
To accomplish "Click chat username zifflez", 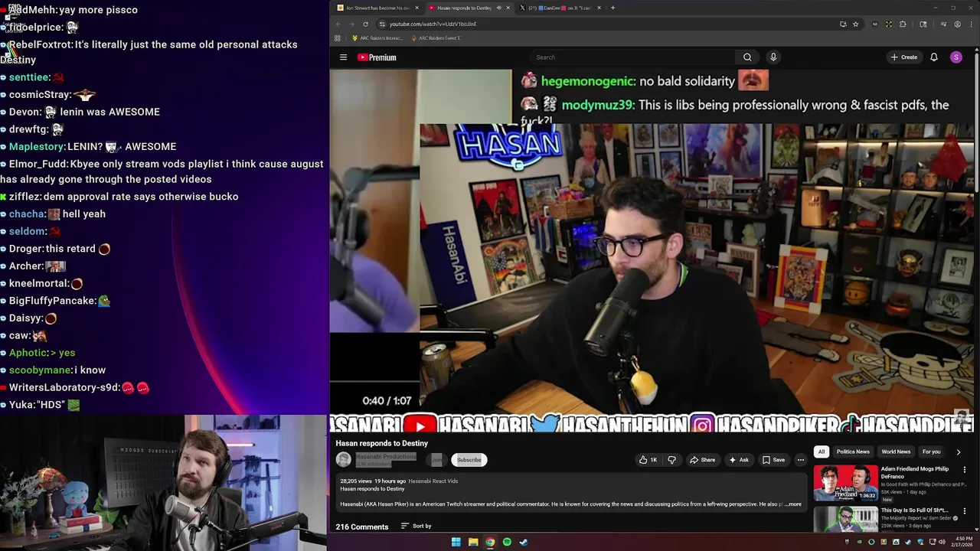I will click(25, 197).
